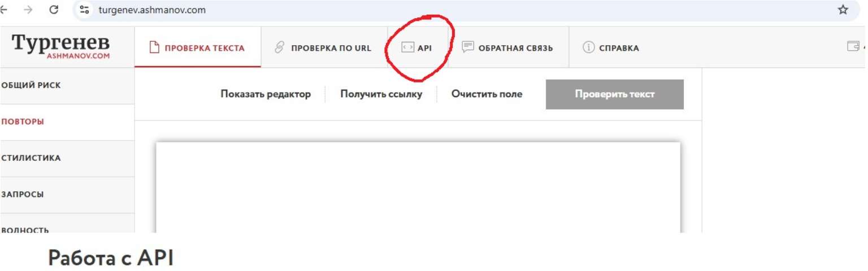Image resolution: width=868 pixels, height=271 pixels.
Task: Open the Обратная связь tab
Action: click(x=508, y=48)
